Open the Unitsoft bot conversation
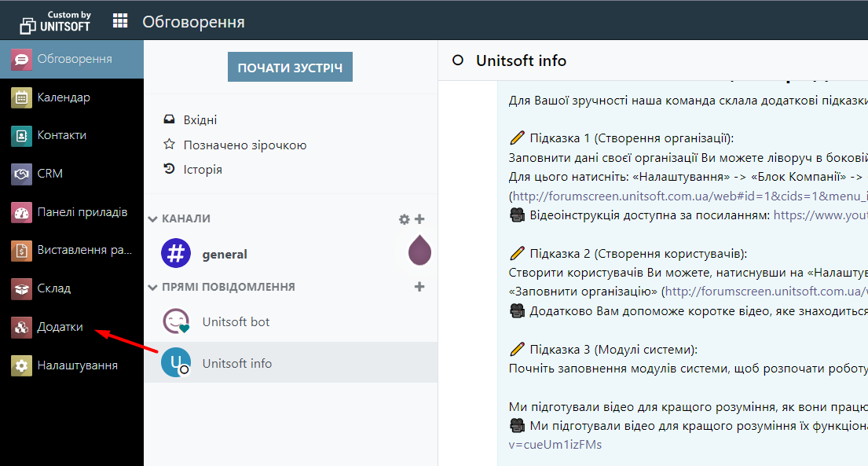The image size is (868, 466). pos(291,322)
